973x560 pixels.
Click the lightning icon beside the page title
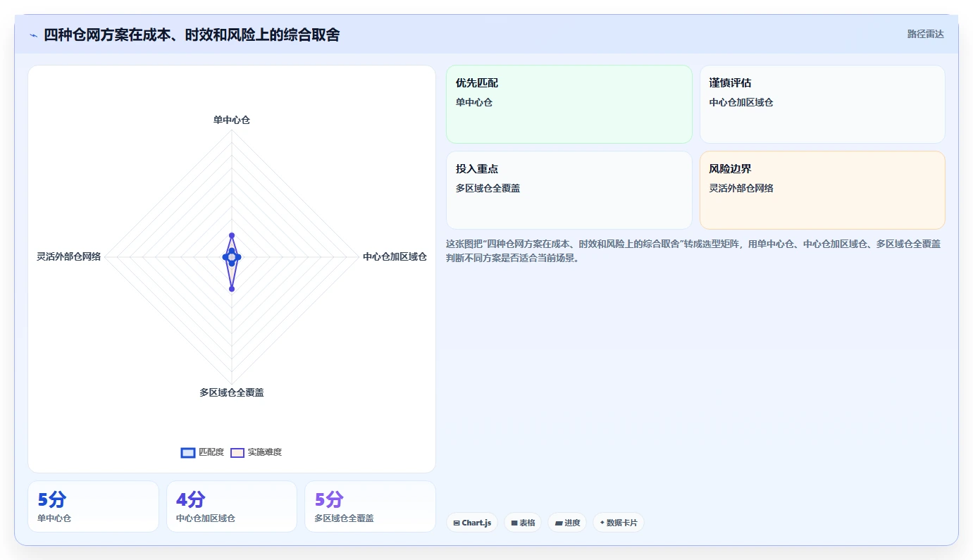coord(33,35)
